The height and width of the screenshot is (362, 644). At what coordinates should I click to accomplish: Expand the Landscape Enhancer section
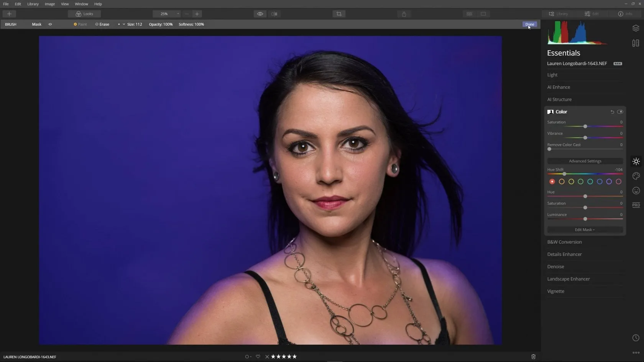568,279
